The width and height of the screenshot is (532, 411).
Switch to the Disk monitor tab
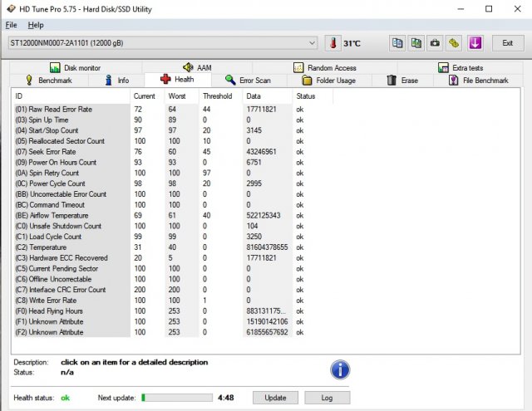pos(76,67)
